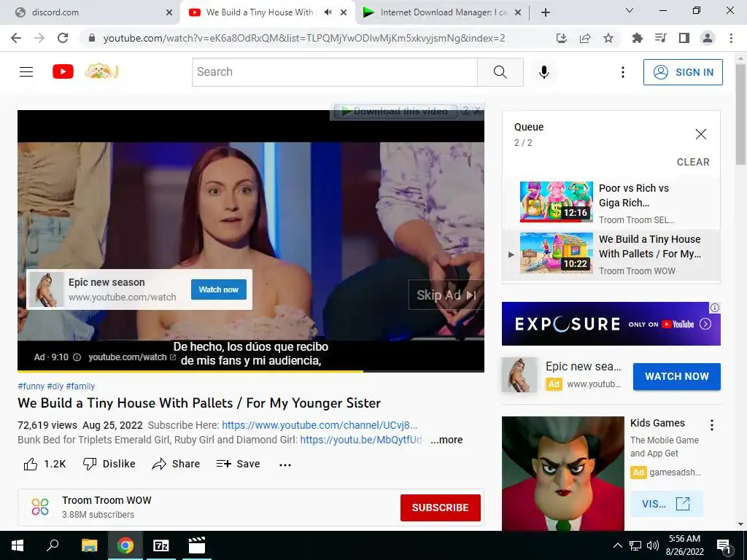Viewport: 747px width, 560px height.
Task: Close the discord.com tab
Action: pos(169,12)
